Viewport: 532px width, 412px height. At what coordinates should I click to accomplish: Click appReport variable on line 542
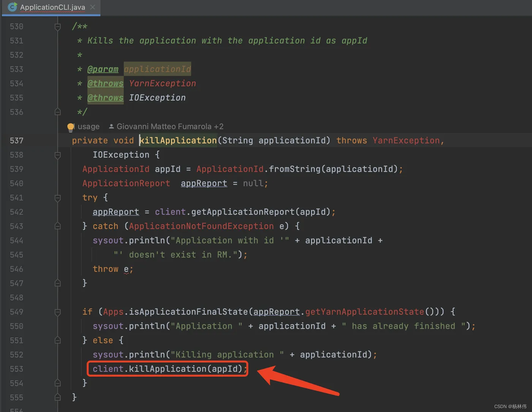(116, 212)
